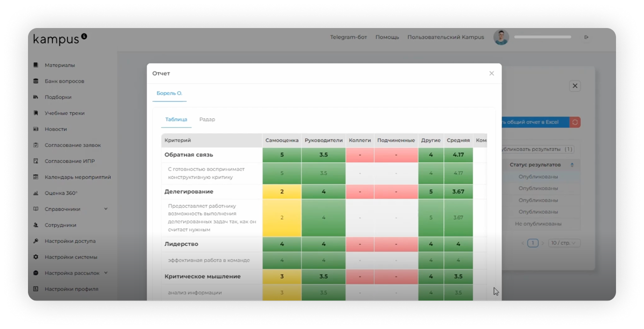Open the Борель О. report tab
This screenshot has width=644, height=329.
tap(169, 93)
